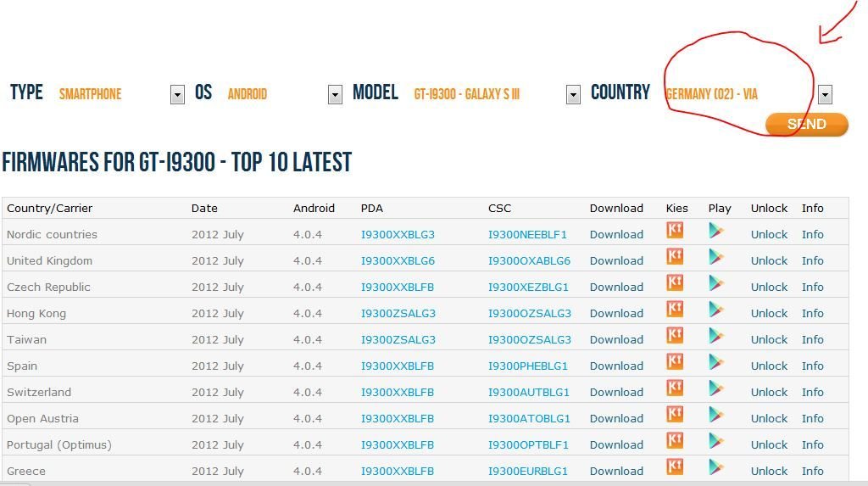Image resolution: width=868 pixels, height=486 pixels.
Task: Open Info for Open Austria
Action: pos(813,418)
